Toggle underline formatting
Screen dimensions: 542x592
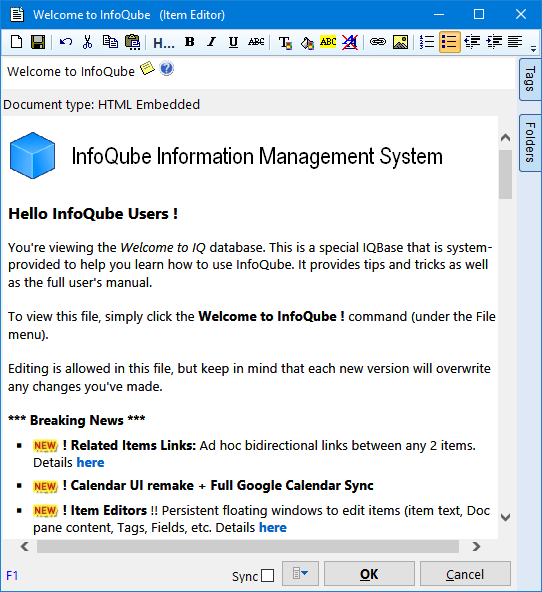click(234, 42)
